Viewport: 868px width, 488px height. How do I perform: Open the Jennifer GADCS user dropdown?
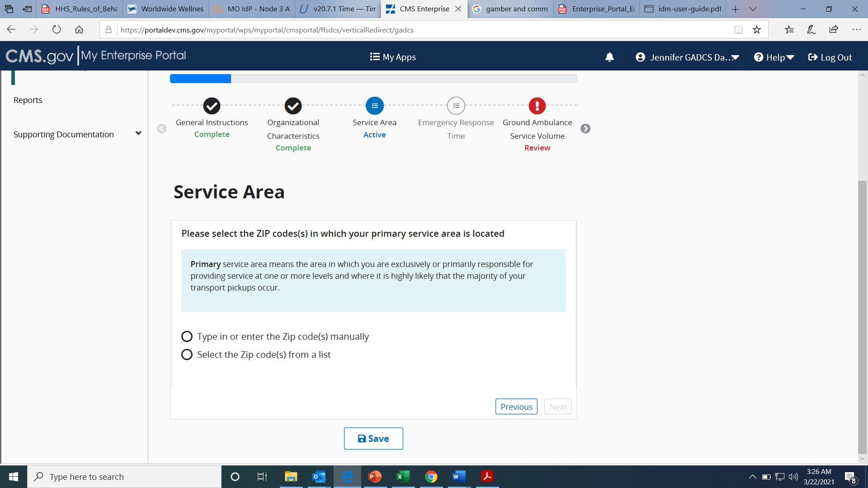(687, 57)
